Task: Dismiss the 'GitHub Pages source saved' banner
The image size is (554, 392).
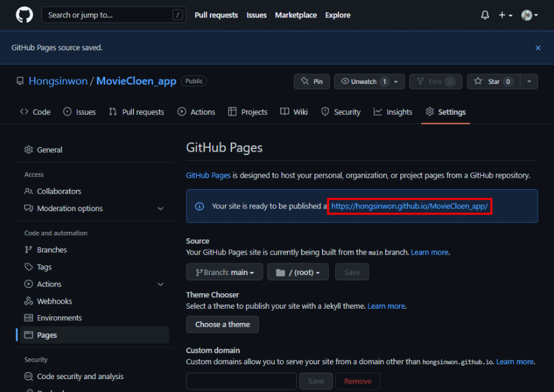Action: coord(538,48)
